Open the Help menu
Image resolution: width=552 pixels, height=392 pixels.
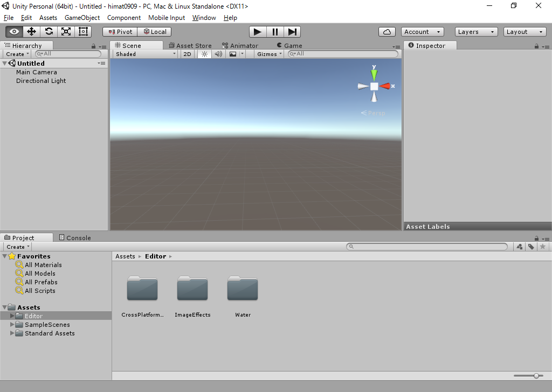pos(230,18)
